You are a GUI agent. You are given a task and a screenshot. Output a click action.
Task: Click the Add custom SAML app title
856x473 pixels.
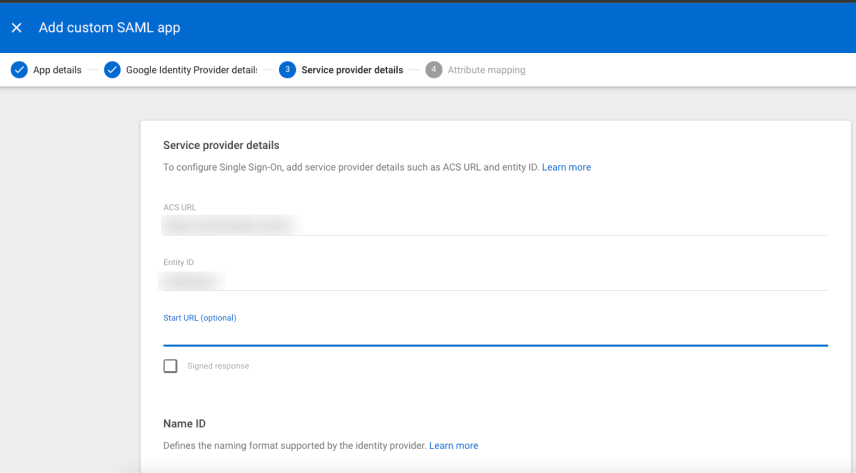click(109, 27)
